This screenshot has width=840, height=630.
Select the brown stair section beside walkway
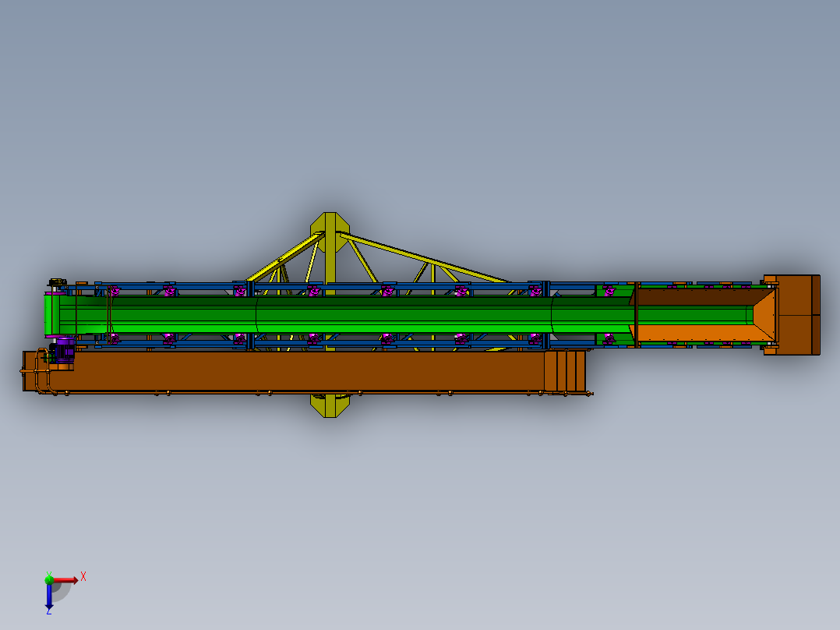565,370
